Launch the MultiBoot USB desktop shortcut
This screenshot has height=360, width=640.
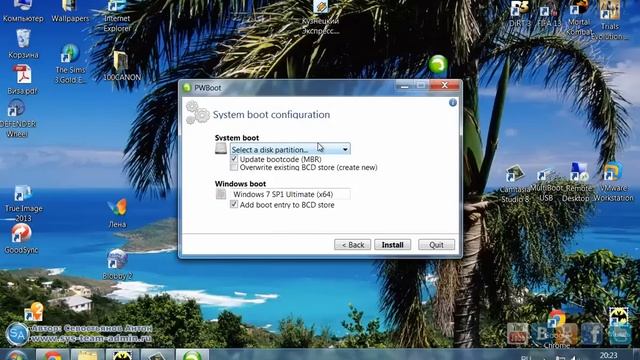click(546, 185)
